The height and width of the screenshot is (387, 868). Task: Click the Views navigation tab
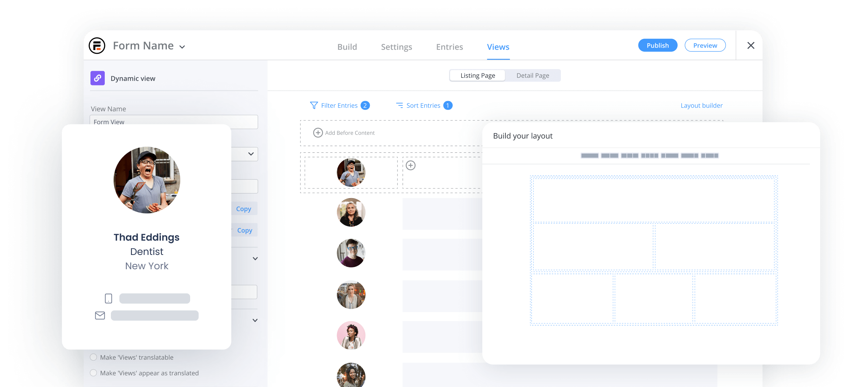(497, 46)
